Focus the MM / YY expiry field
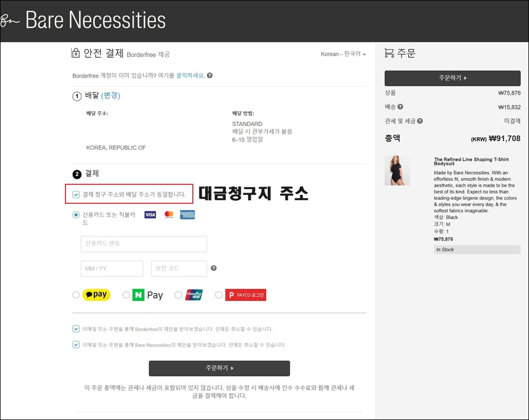529x420 pixels. point(112,269)
